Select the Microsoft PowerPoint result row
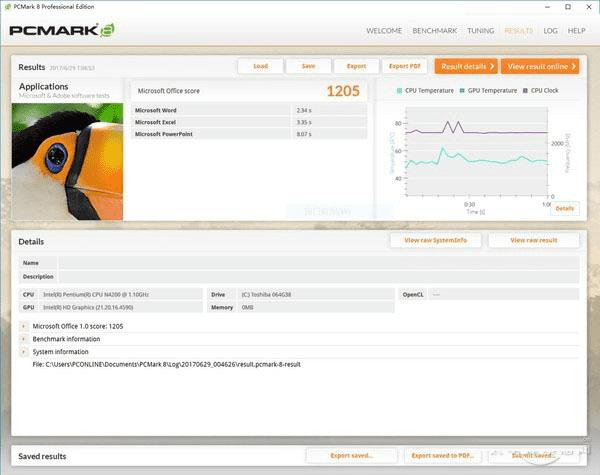Screen dimensions: 600x475 point(249,134)
